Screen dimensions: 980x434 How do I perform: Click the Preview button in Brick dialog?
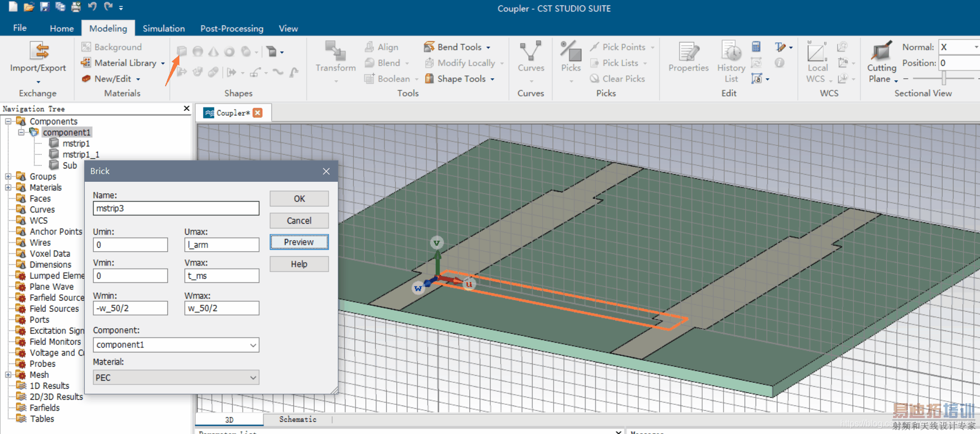(x=299, y=242)
